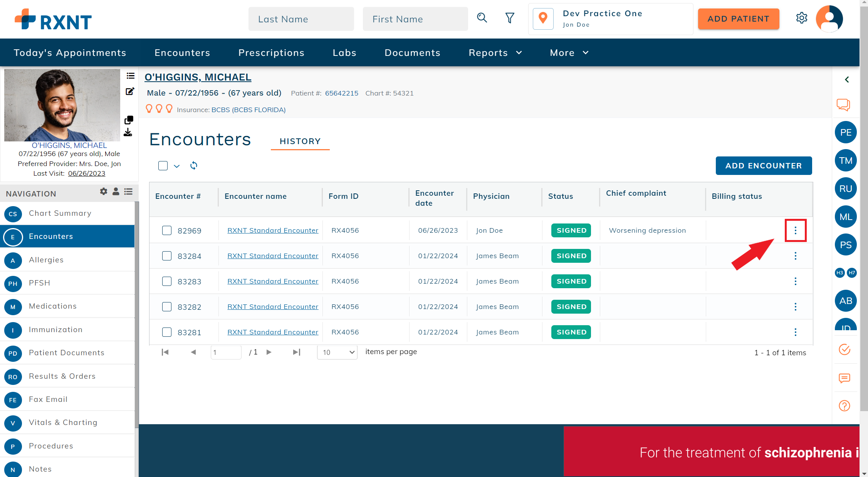Open the help question mark icon
This screenshot has height=477, width=868.
coord(844,406)
